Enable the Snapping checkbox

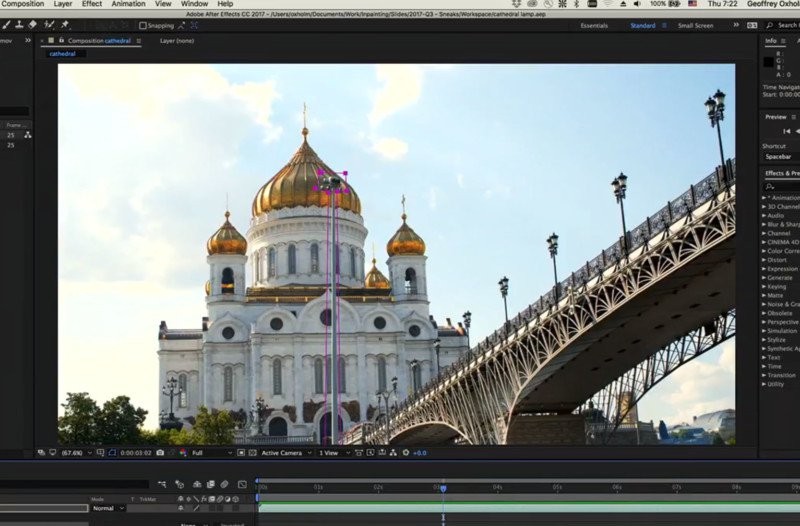(143, 26)
